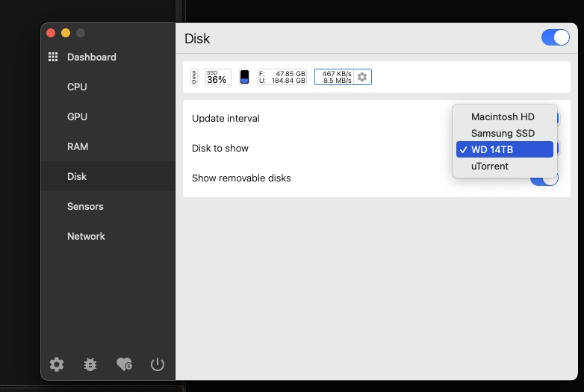Click the Update interval label
584x392 pixels.
click(x=226, y=119)
